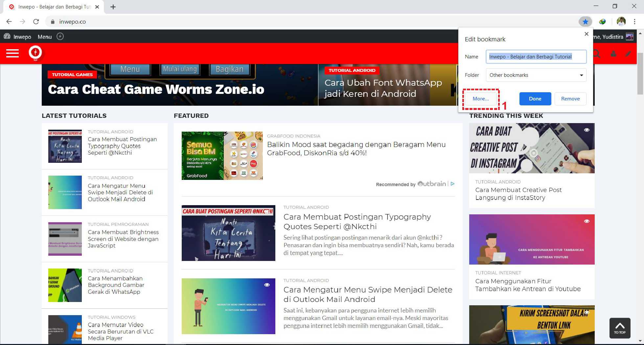This screenshot has height=345, width=644.
Task: Click the TUTORIAL WINDOWS category label
Action: click(x=112, y=317)
